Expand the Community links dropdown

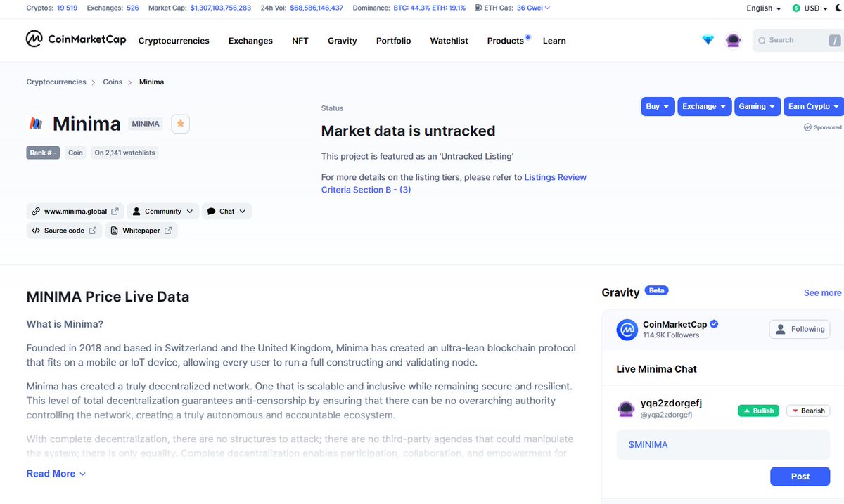click(162, 212)
